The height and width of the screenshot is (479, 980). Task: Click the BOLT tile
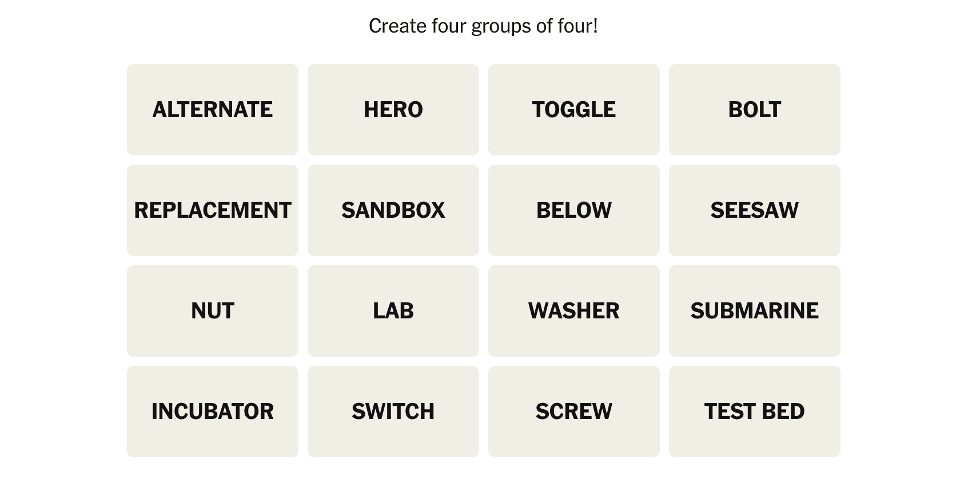pyautogui.click(x=754, y=110)
